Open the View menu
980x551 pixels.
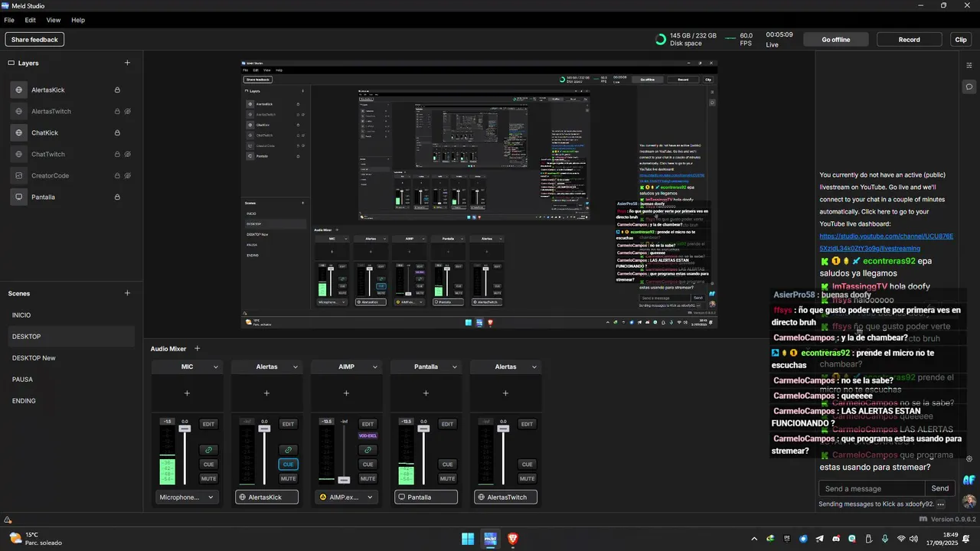[54, 20]
